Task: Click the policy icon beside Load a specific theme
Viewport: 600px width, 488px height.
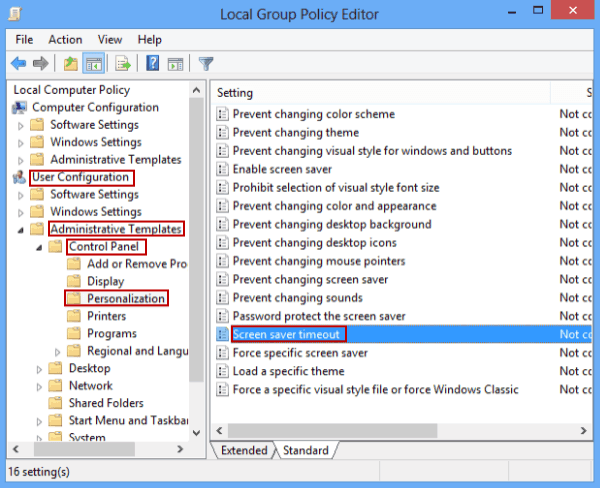Action: [222, 371]
